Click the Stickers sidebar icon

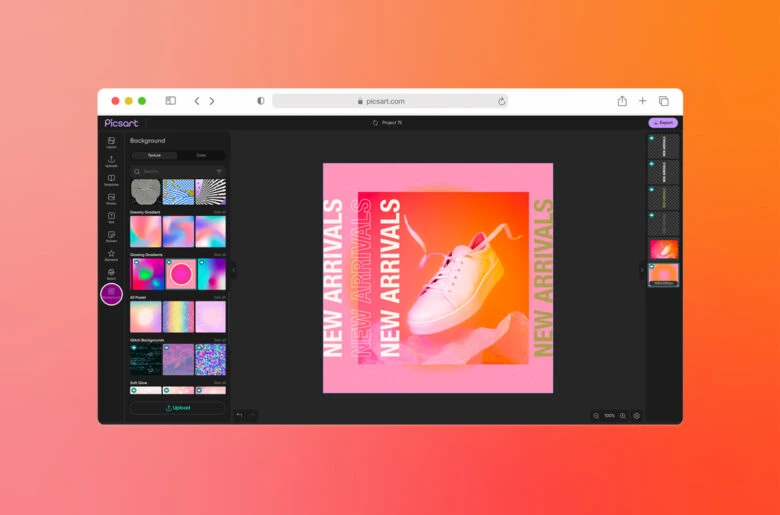coord(111,237)
